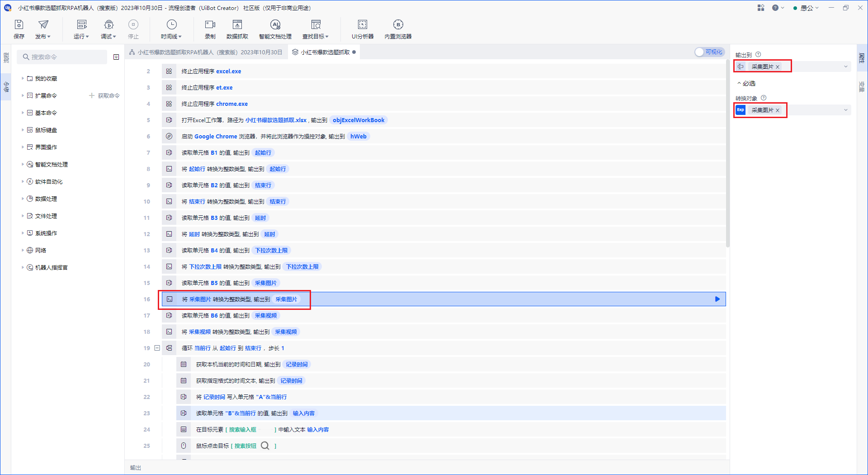Open the UI分析器 analyzer

(363, 29)
